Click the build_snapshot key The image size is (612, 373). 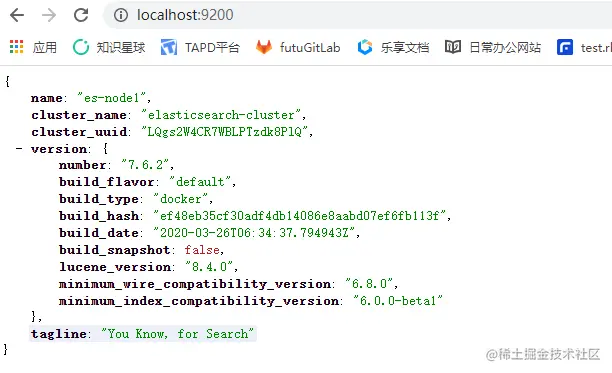point(114,250)
